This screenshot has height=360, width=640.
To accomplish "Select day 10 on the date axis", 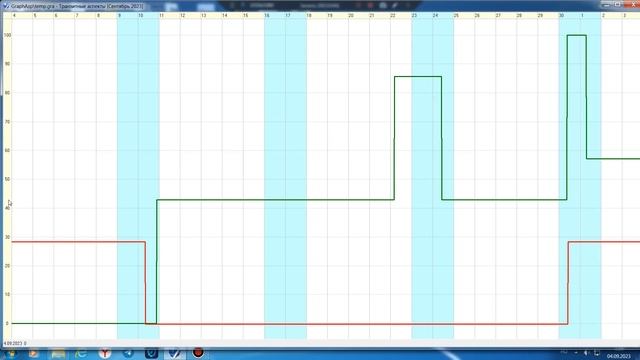I will coord(140,16).
